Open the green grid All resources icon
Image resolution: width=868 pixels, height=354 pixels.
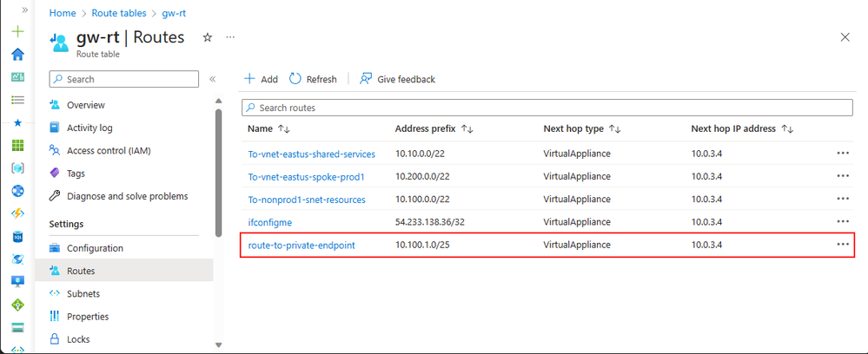(18, 146)
